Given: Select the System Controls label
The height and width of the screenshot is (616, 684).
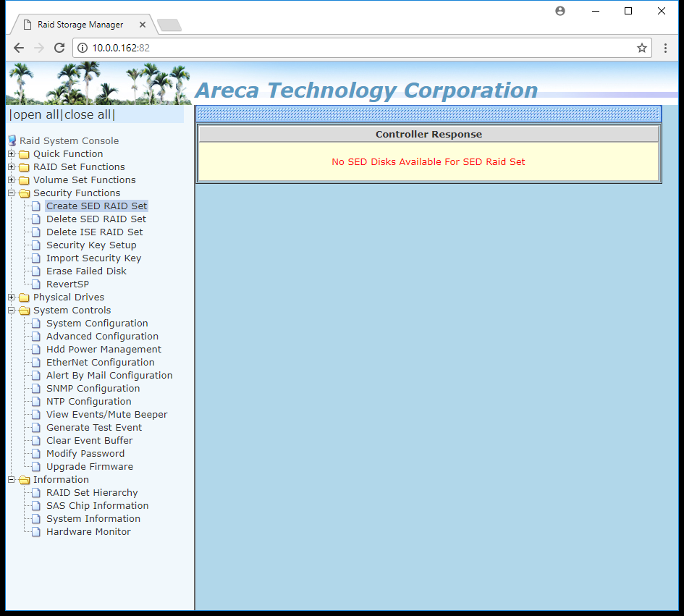Looking at the screenshot, I should (x=72, y=311).
